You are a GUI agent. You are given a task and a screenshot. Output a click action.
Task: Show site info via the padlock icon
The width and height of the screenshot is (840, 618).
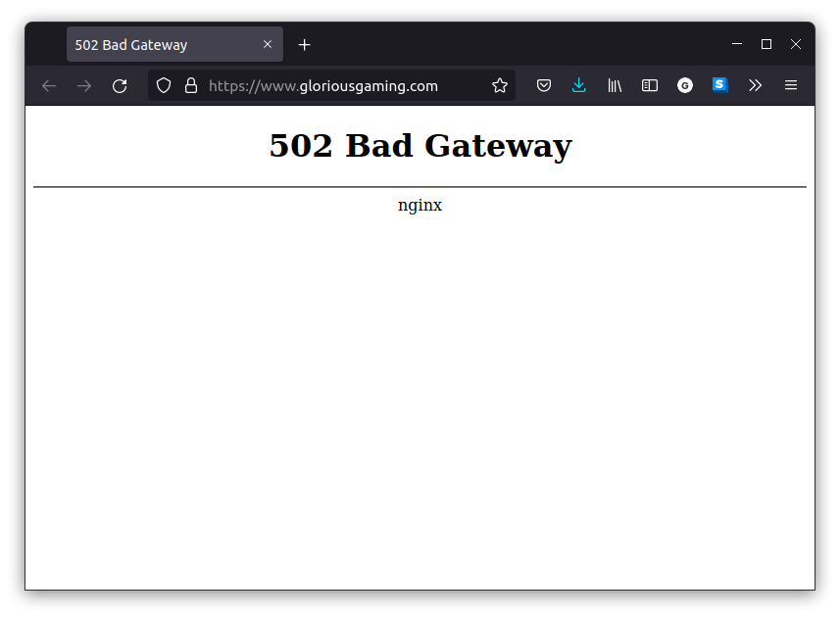190,86
